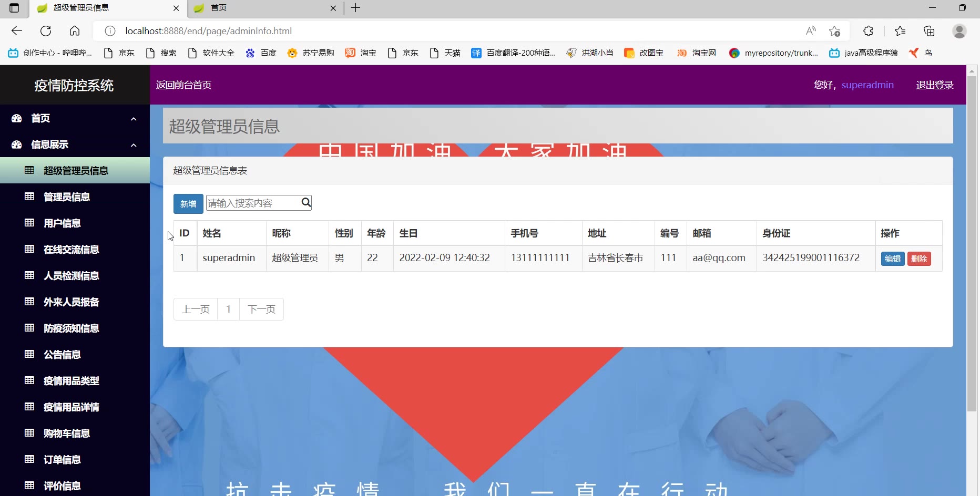The width and height of the screenshot is (980, 496).
Task: Open the 改图宝 bookmark
Action: click(x=644, y=53)
